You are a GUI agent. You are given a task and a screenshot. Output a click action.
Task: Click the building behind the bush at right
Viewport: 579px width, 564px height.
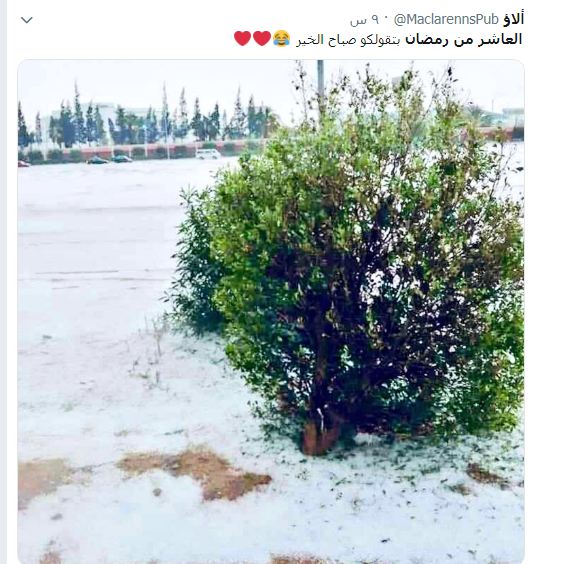513,113
